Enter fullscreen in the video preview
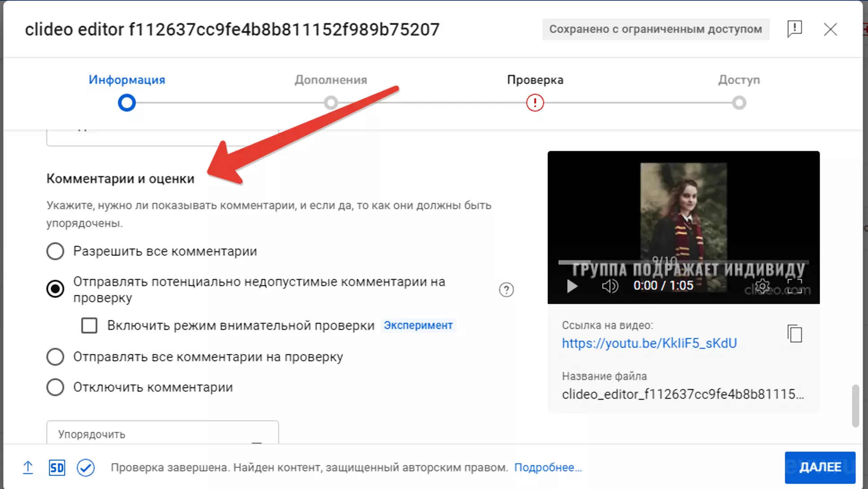 point(794,286)
